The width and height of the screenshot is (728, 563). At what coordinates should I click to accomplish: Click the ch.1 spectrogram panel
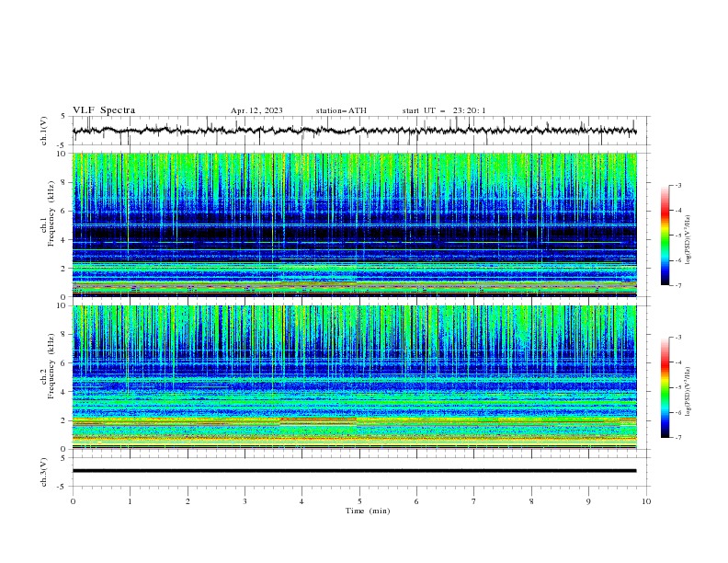coord(354,224)
